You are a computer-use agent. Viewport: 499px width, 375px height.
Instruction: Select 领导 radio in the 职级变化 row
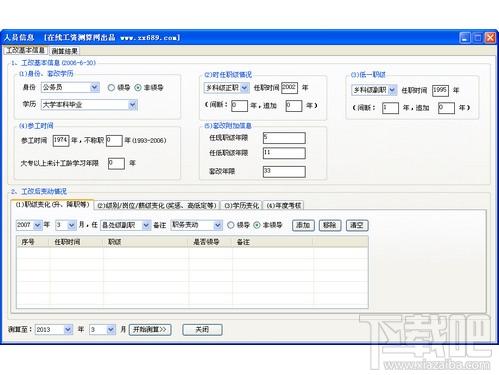tap(238, 225)
